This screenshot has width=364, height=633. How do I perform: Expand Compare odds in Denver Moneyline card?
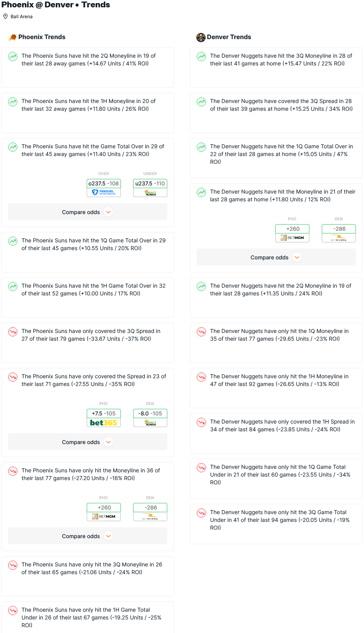276,257
